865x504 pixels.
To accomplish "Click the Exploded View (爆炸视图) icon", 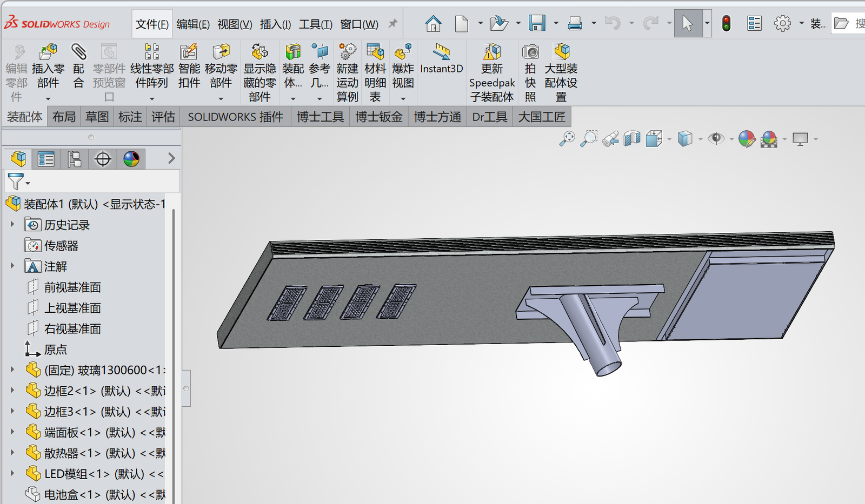I will click(403, 52).
